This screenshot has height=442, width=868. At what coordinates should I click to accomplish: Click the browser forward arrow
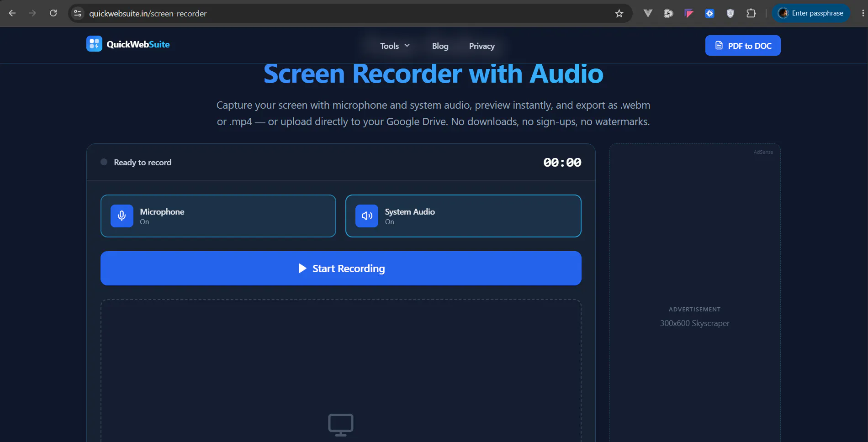32,13
